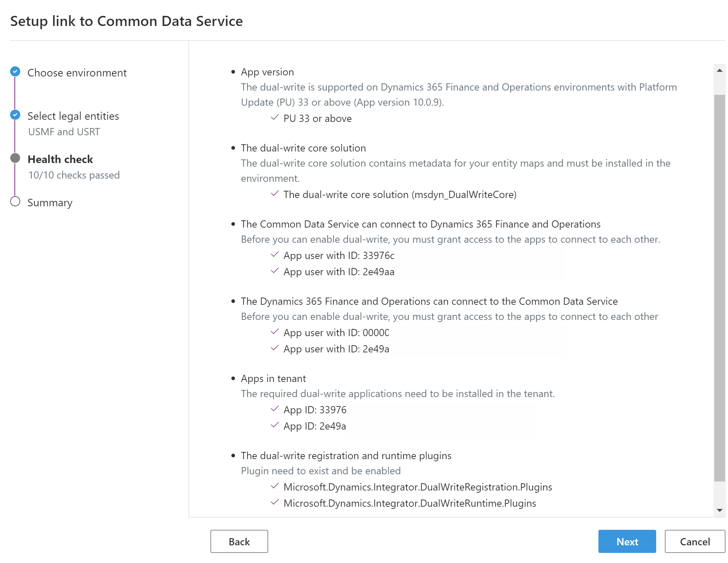The image size is (728, 563).
Task: Go to the Summary step
Action: pos(50,203)
